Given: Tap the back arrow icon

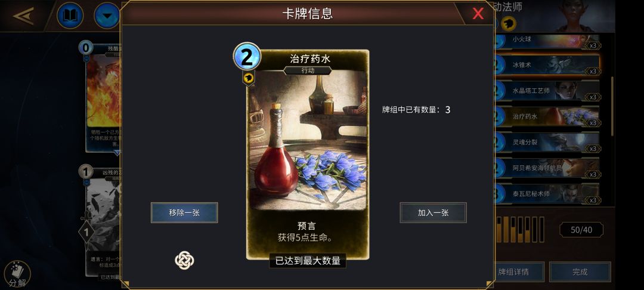Looking at the screenshot, I should click(x=23, y=16).
